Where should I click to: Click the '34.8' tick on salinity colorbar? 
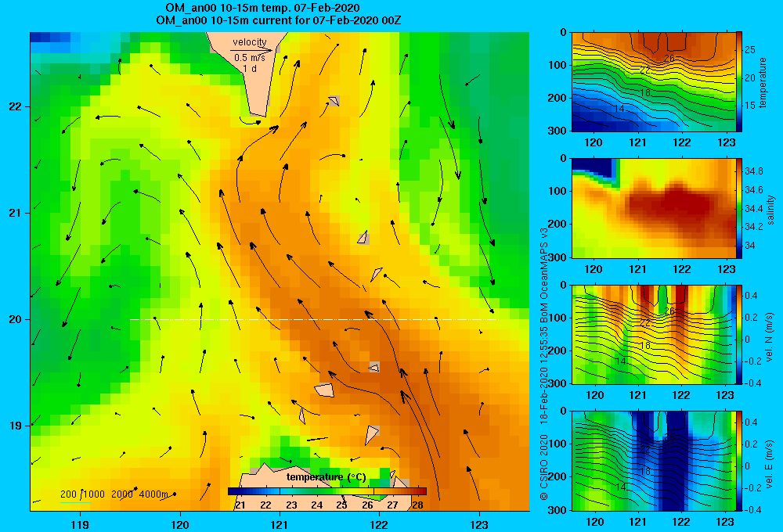click(x=753, y=171)
